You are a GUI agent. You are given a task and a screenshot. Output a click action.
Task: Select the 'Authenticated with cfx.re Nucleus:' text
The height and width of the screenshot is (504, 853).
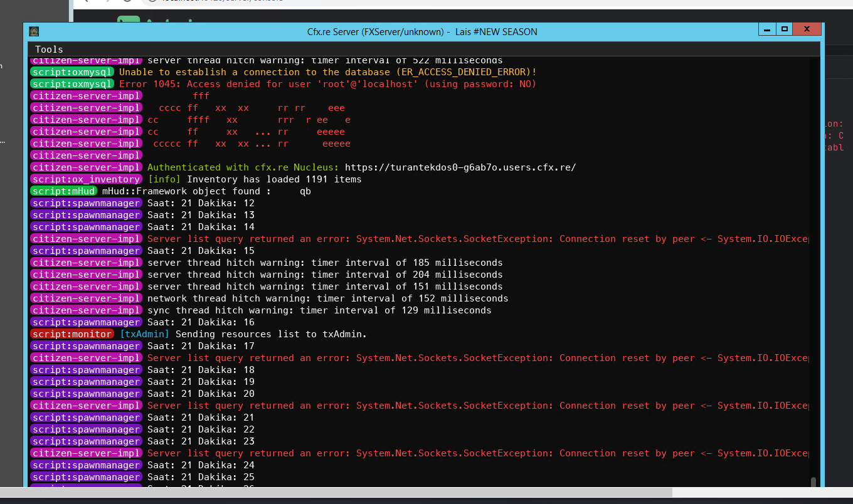[243, 167]
